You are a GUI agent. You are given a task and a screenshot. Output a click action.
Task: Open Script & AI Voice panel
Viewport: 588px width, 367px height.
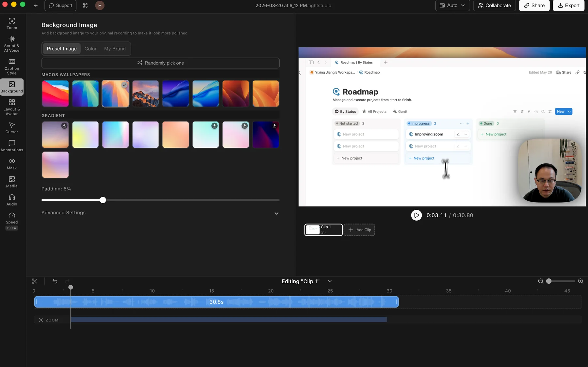tap(12, 44)
